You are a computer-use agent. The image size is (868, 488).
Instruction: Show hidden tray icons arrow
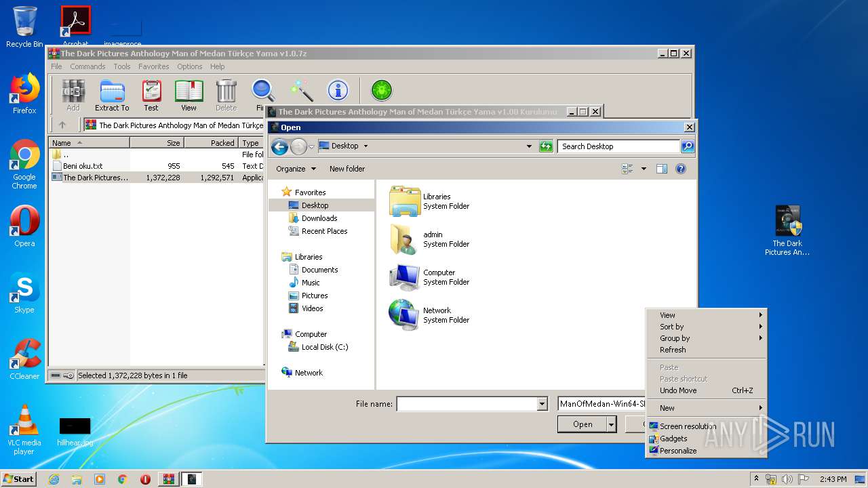756,479
